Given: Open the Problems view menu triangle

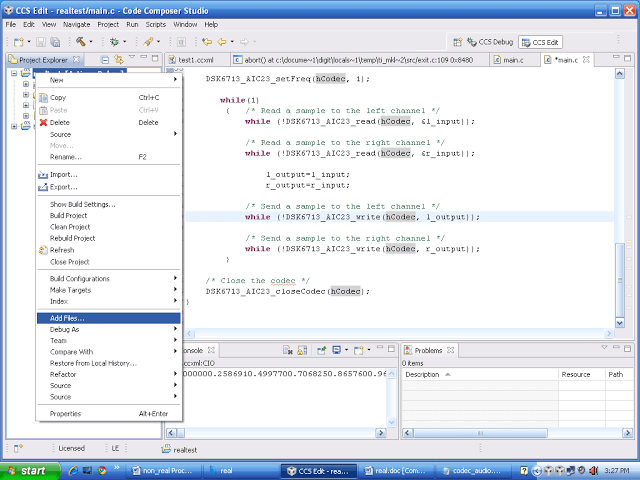Looking at the screenshot, I should (x=604, y=348).
